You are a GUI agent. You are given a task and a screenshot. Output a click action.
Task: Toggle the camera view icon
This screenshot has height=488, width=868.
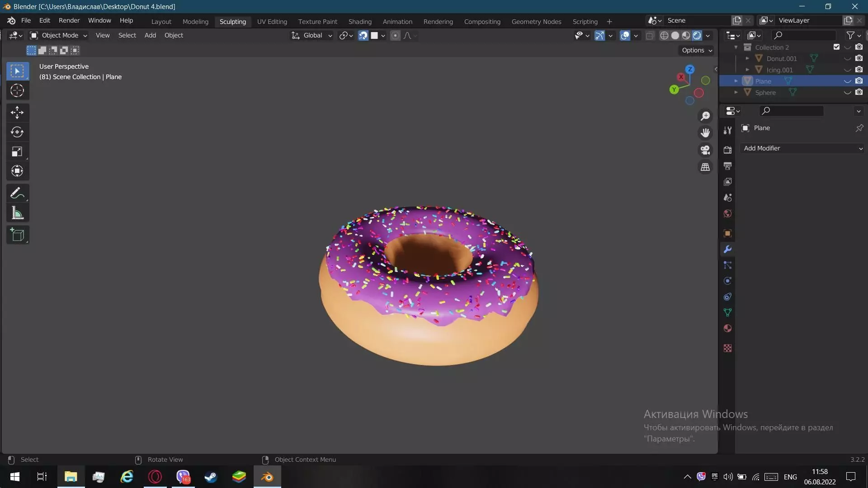click(705, 150)
